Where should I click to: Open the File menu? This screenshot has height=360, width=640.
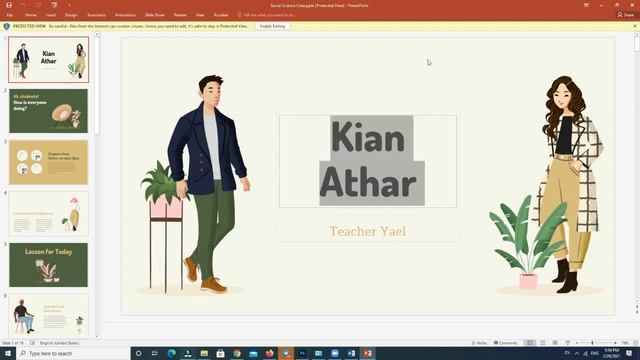[9, 15]
